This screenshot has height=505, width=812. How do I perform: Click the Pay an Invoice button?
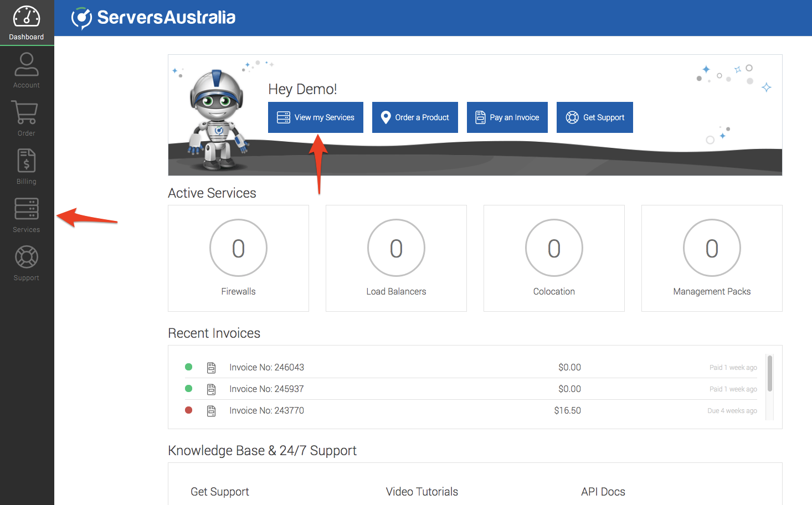pyautogui.click(x=507, y=117)
